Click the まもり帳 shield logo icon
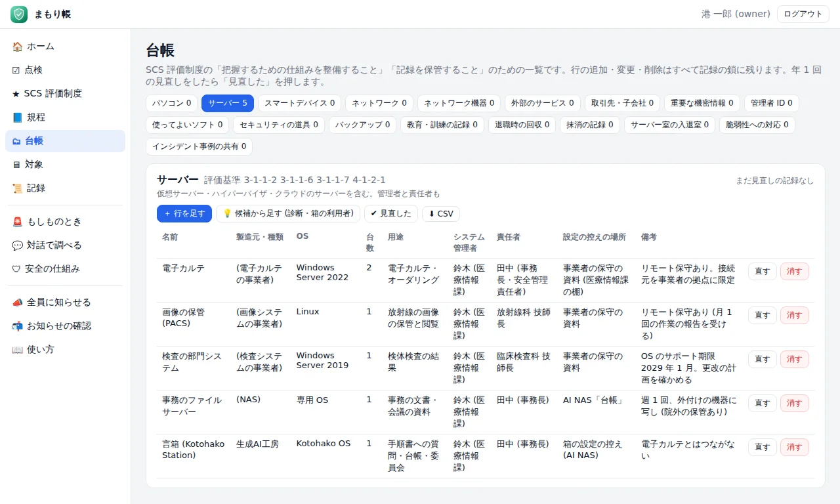840x504 pixels. [x=19, y=14]
